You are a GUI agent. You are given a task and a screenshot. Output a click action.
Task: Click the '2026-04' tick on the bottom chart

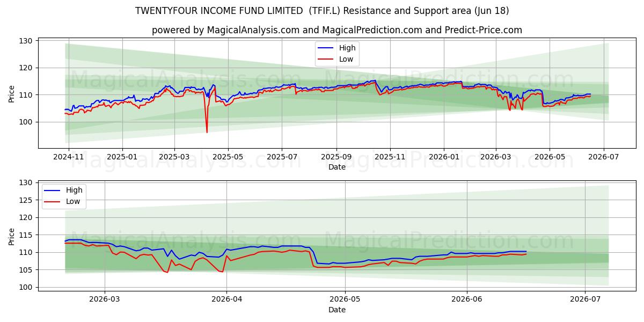coord(226,299)
